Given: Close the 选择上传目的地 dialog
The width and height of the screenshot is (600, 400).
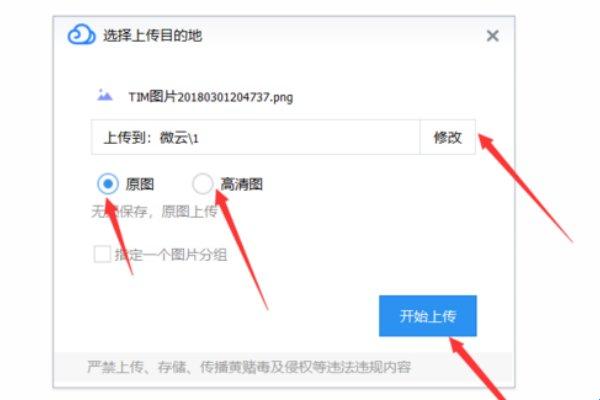Looking at the screenshot, I should coord(492,36).
